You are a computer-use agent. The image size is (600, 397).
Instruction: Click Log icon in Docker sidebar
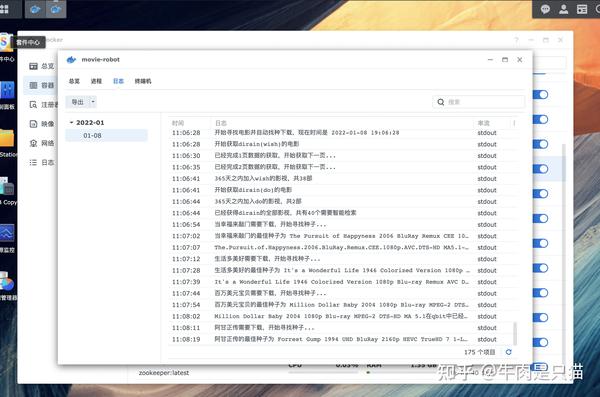tap(34, 162)
